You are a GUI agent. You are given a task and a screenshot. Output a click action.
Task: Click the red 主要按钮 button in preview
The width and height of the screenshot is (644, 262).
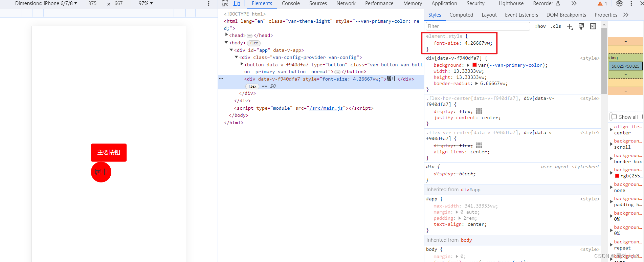click(109, 153)
